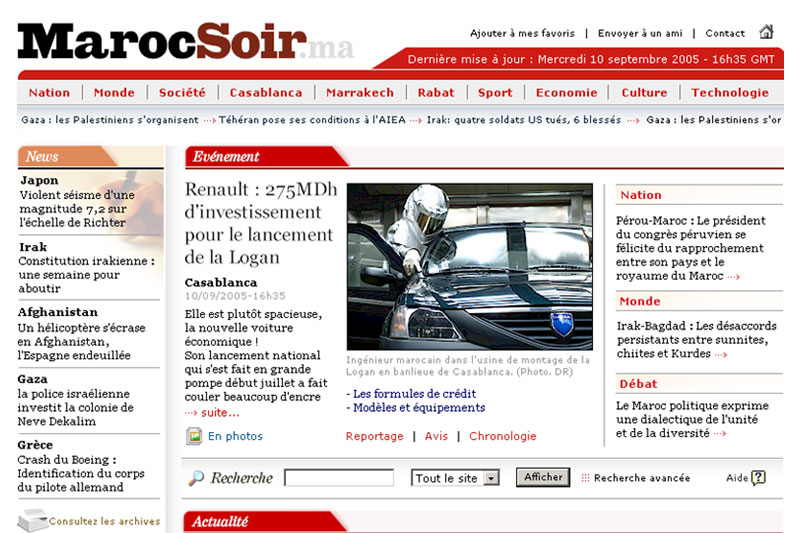Go to the Marrakech section
The height and width of the screenshot is (533, 800).
pos(360,92)
